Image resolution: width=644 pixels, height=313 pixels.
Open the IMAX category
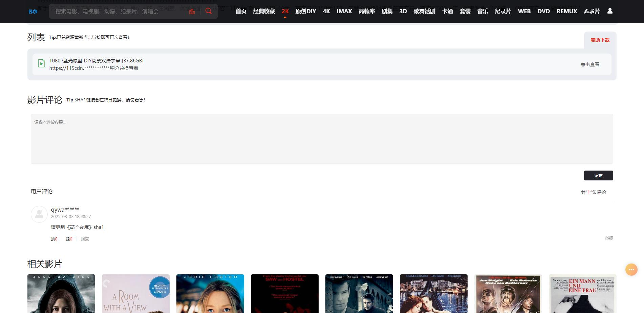click(344, 11)
